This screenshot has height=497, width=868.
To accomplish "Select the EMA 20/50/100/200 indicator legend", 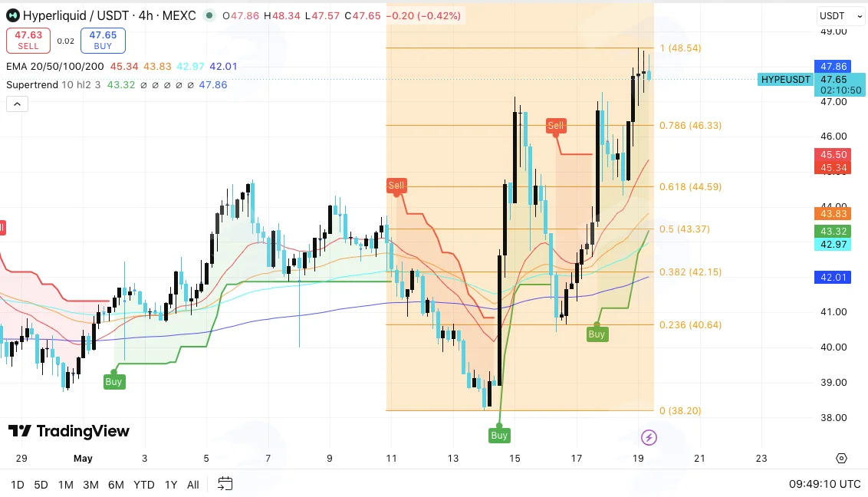I will 54,67.
